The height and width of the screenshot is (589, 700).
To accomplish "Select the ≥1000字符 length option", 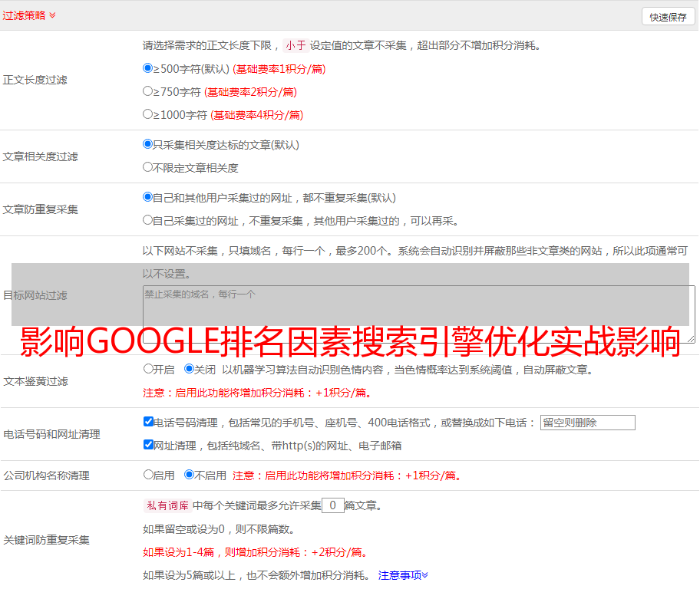I will (x=147, y=114).
